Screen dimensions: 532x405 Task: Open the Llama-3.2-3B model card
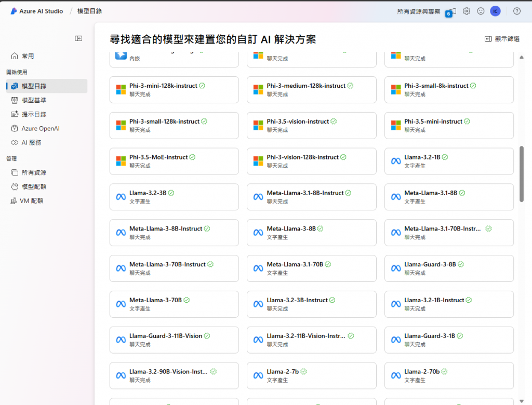[x=174, y=197]
